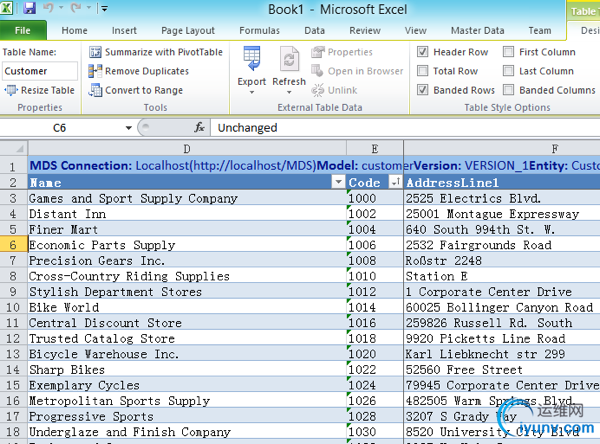
Task: Click the formula bar showing Unchanged
Action: (405, 128)
